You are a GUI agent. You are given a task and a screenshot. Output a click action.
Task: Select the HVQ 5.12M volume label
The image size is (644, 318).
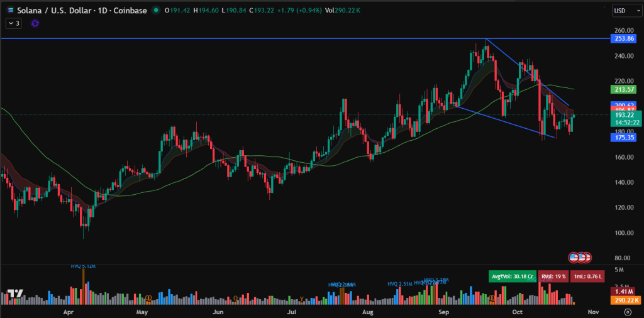click(84, 266)
